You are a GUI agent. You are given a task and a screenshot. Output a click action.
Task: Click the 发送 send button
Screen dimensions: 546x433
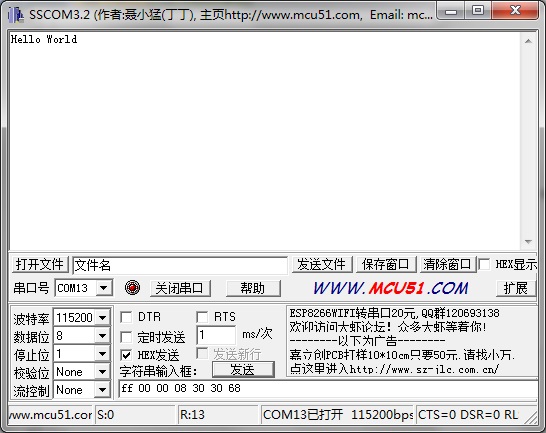(x=243, y=370)
